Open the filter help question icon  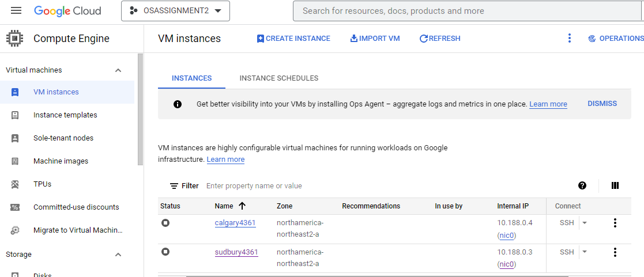582,185
